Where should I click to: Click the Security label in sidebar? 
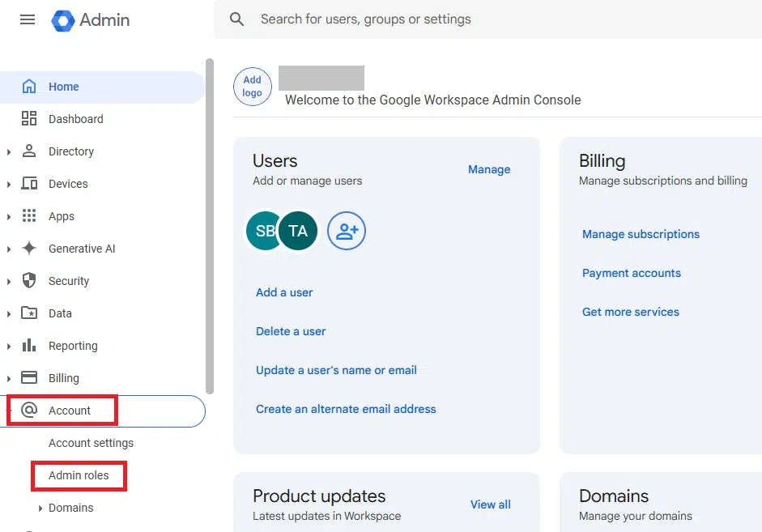coord(69,281)
